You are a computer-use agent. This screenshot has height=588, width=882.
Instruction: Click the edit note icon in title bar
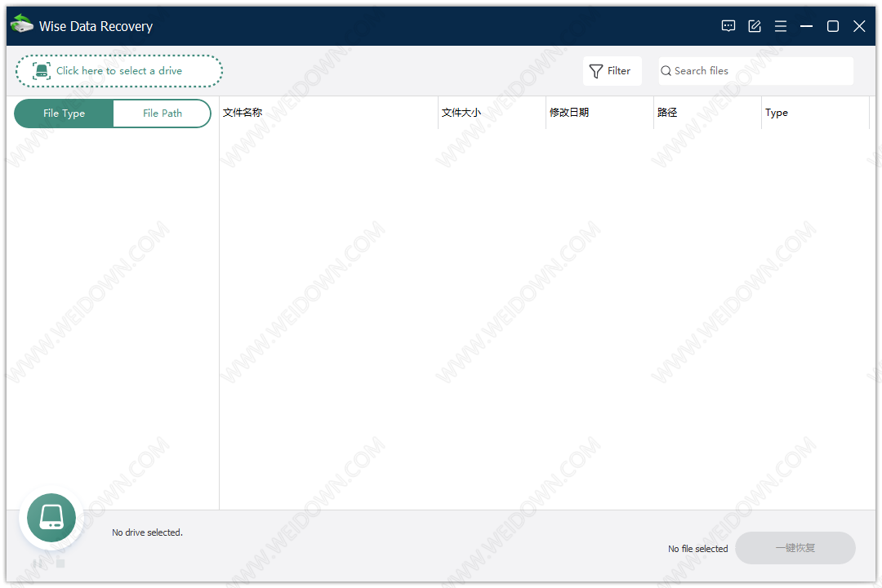point(755,26)
